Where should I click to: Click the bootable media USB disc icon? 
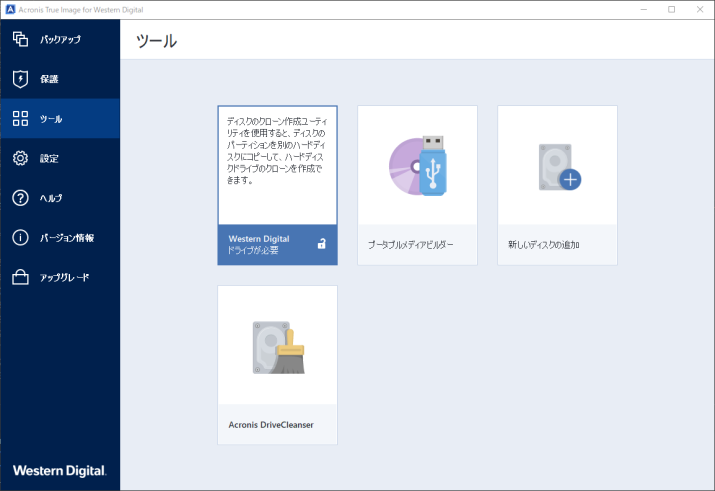tap(417, 166)
